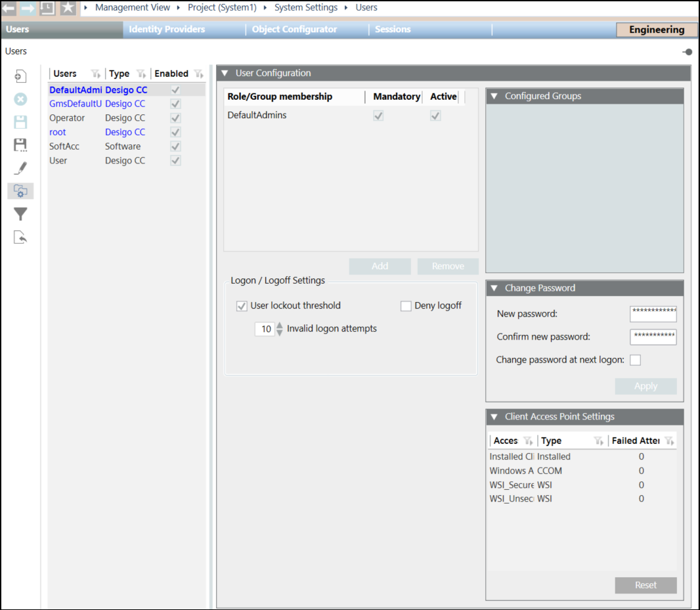Viewport: 700px width, 610px height.
Task: Toggle the User lockout threshold checkbox
Action: [242, 306]
